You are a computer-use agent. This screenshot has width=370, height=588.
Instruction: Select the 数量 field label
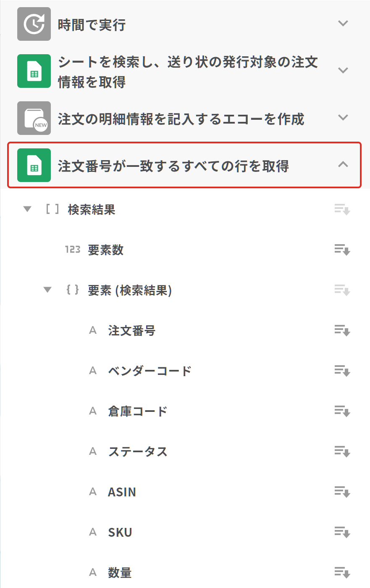(x=120, y=572)
